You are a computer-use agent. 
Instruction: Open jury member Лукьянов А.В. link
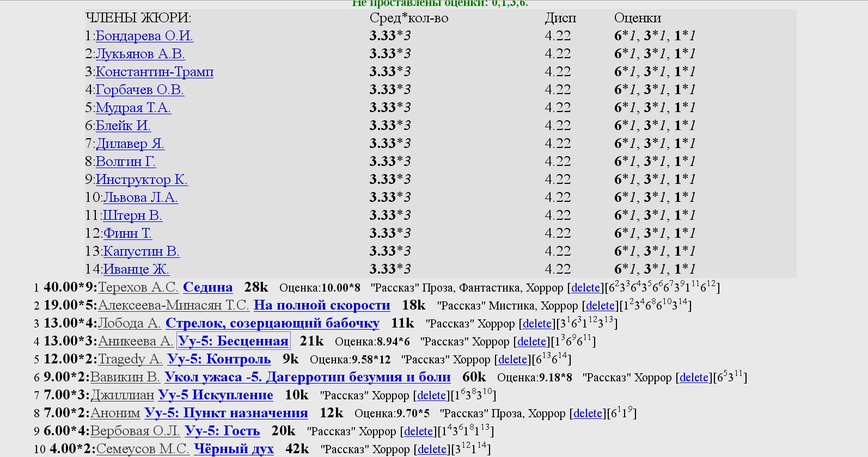coord(140,54)
